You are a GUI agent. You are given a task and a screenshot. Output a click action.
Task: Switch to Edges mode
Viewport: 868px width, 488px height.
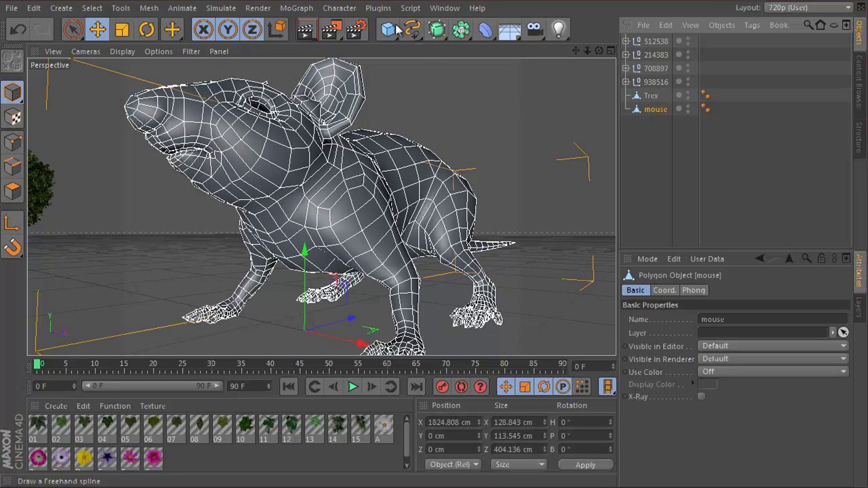(13, 166)
